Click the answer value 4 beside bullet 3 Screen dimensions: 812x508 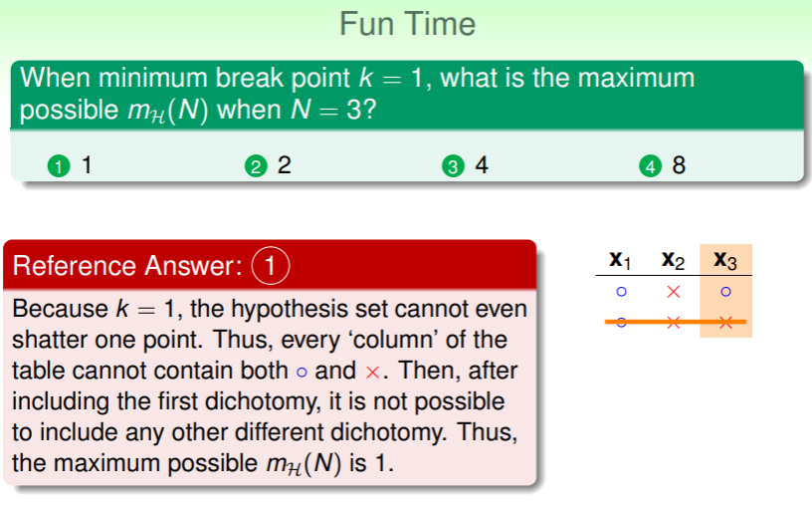482,166
